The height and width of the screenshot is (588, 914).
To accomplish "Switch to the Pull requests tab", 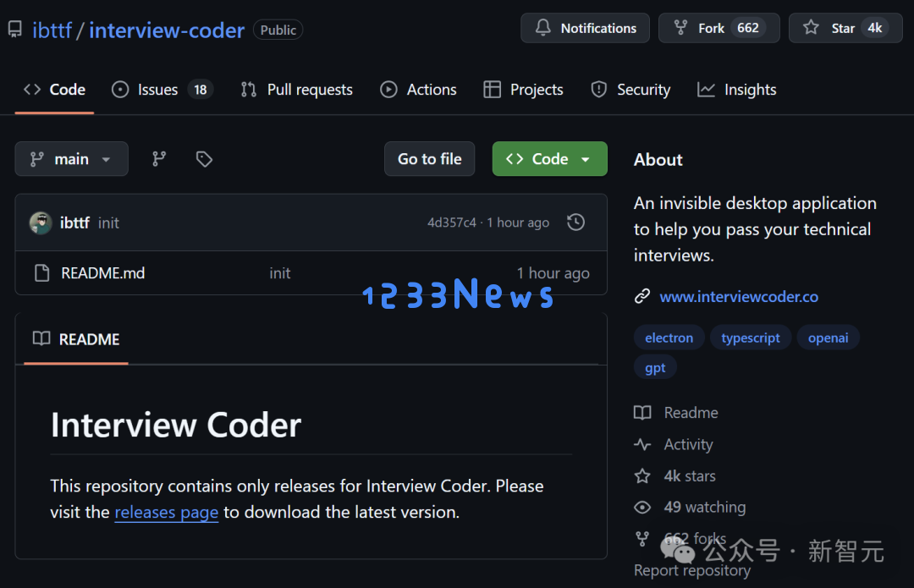I will coord(297,90).
